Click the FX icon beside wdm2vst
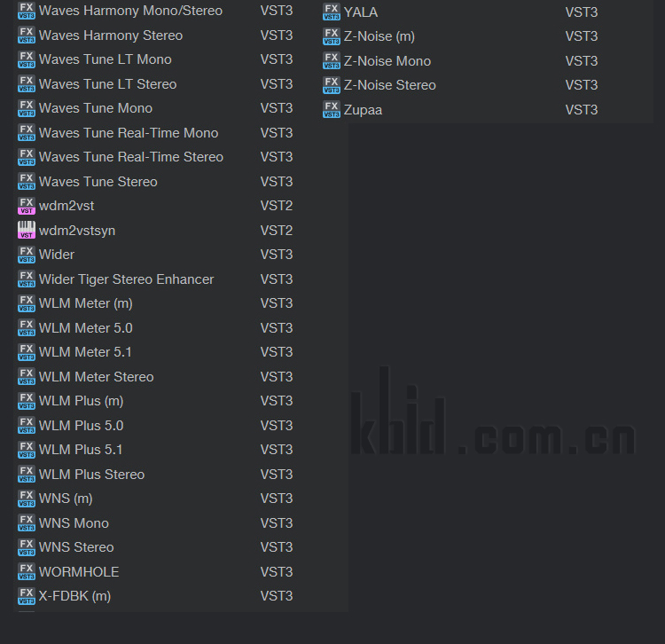665x644 pixels. (x=27, y=206)
